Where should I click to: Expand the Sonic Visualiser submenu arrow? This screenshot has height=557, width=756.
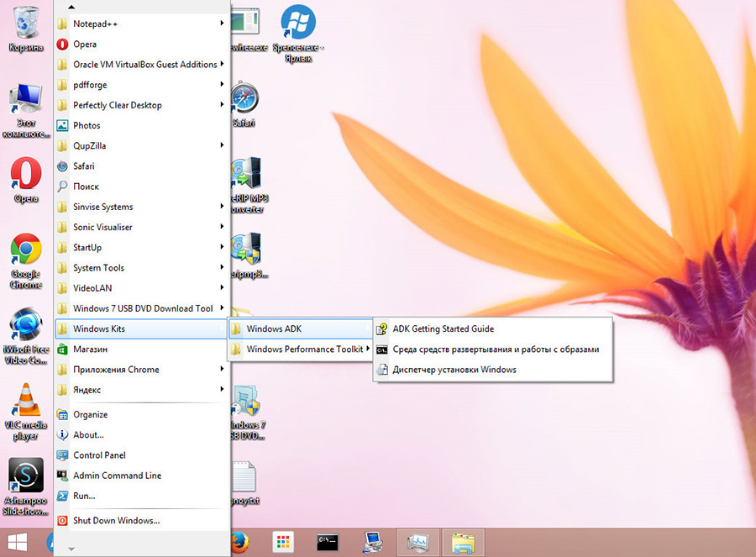[222, 226]
